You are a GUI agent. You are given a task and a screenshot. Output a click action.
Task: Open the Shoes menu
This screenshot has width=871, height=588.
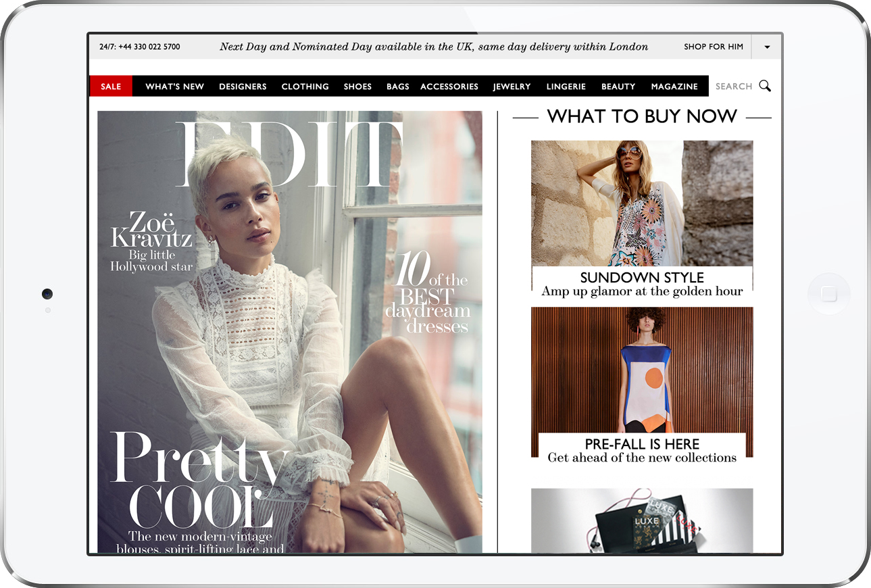[357, 87]
